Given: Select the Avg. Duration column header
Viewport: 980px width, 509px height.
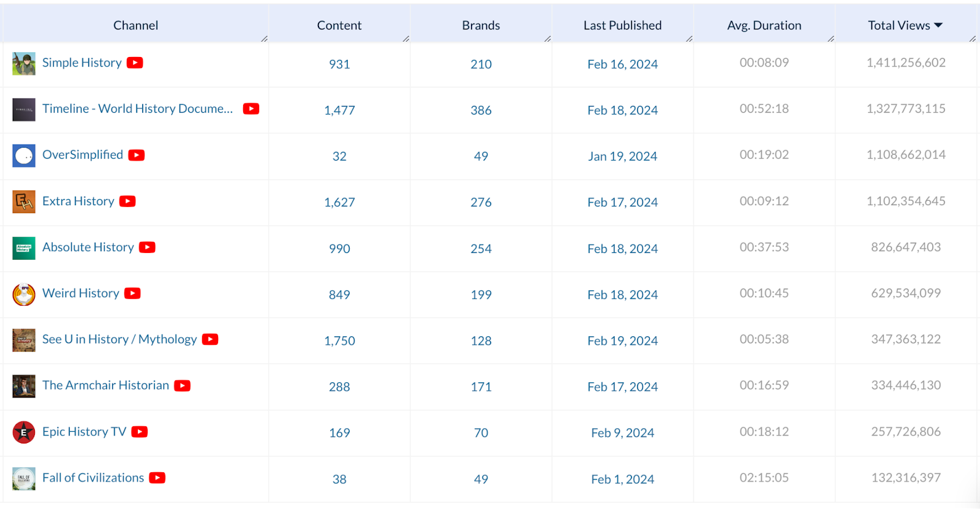Looking at the screenshot, I should pyautogui.click(x=764, y=25).
